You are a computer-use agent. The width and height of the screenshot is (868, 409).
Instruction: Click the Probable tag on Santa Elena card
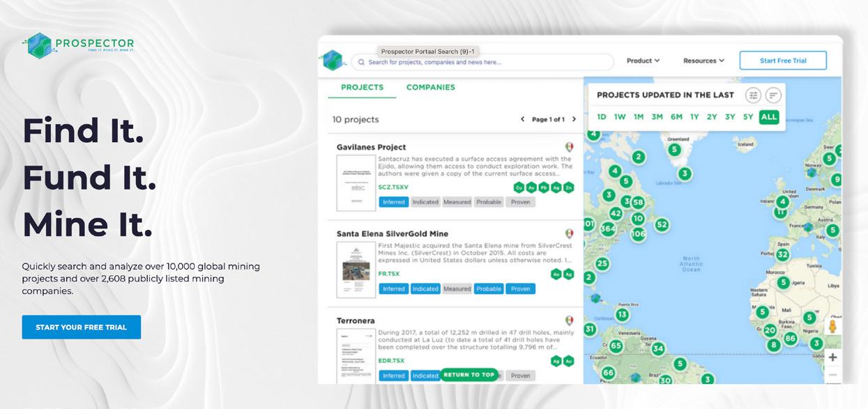coord(489,288)
